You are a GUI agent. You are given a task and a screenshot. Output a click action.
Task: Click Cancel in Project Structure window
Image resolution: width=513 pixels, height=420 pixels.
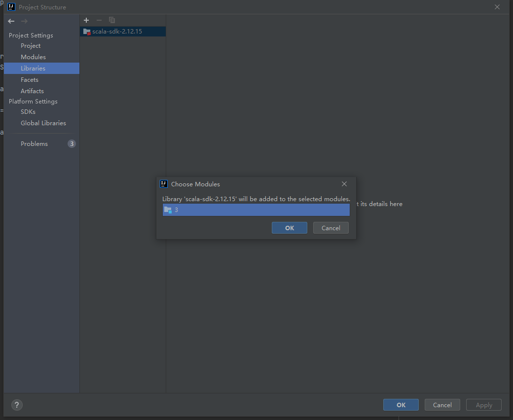(442, 405)
